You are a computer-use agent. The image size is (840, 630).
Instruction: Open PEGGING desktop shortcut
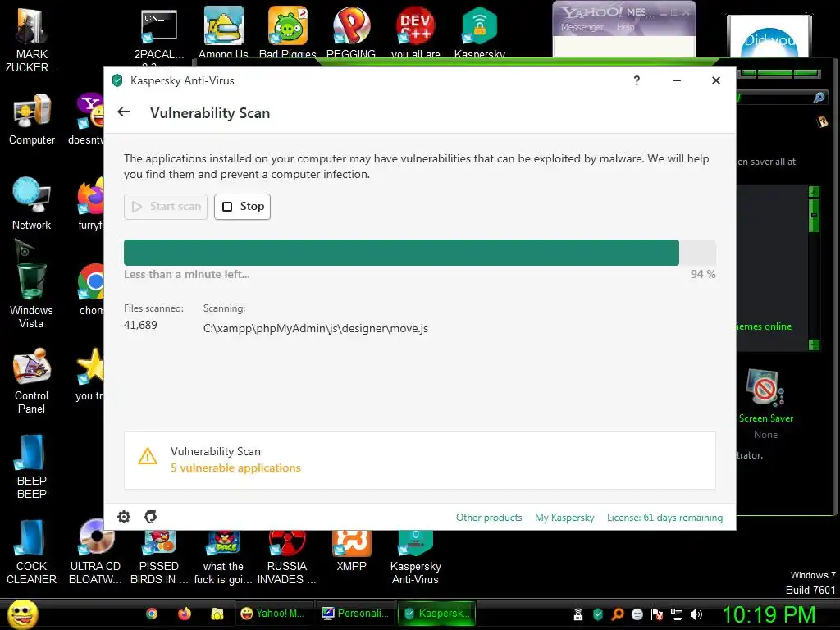click(x=351, y=32)
